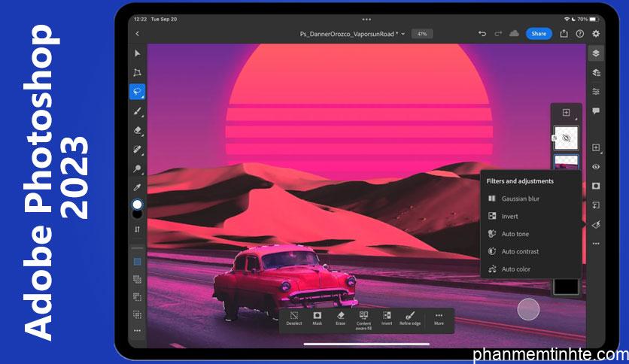Open the detailed layer view panel
Image resolution: width=629 pixels, height=364 pixels.
pos(596,72)
